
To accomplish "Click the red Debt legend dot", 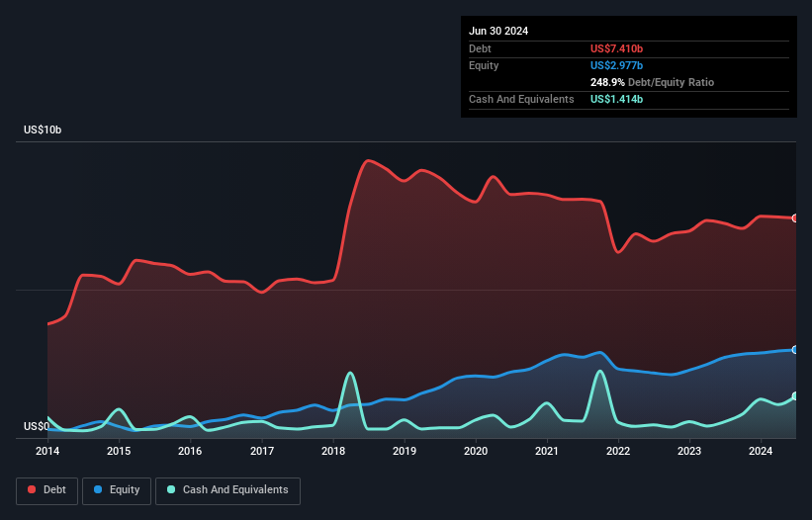I will tap(32, 489).
